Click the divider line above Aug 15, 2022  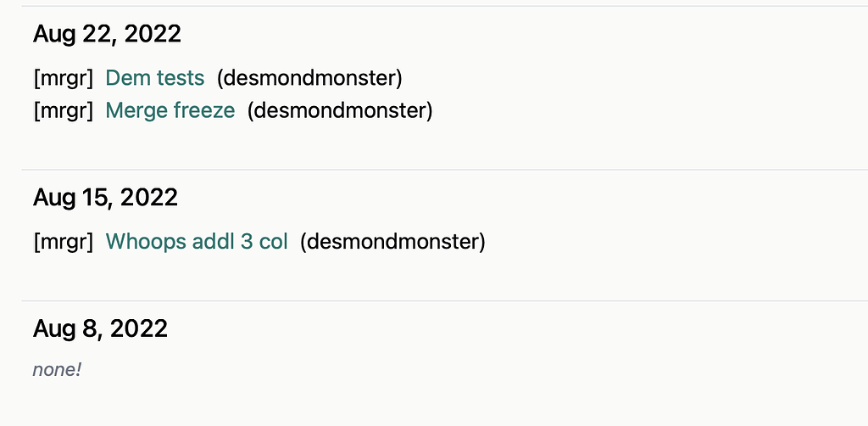point(444,170)
